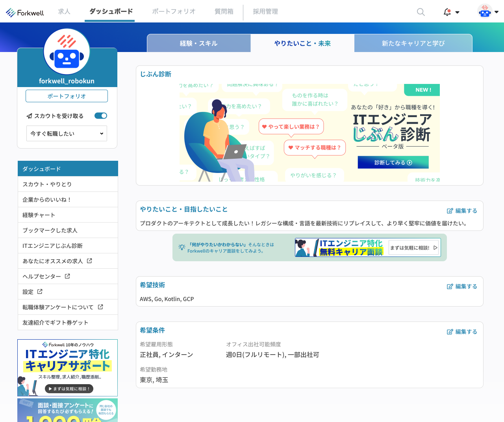Click external link icon beside あなたにオススメの求人
Viewport: 504px width, 422px height.
89,261
